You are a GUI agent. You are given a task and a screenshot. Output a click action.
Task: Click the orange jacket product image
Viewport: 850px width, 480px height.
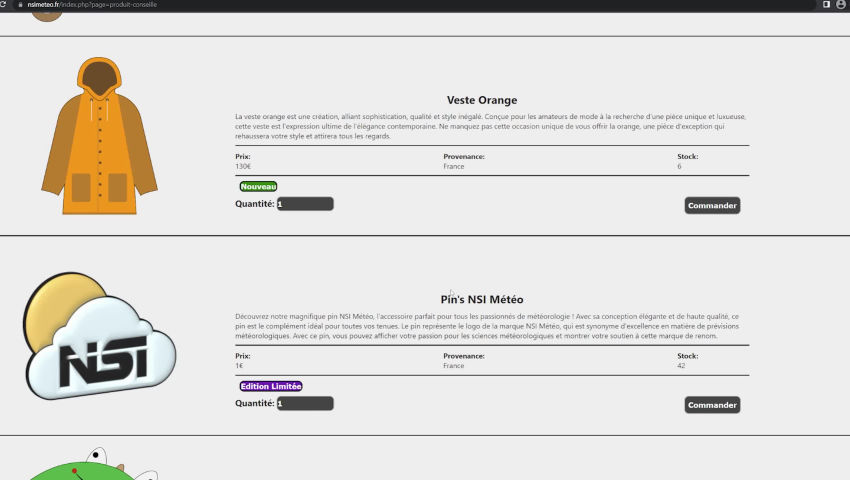99,136
